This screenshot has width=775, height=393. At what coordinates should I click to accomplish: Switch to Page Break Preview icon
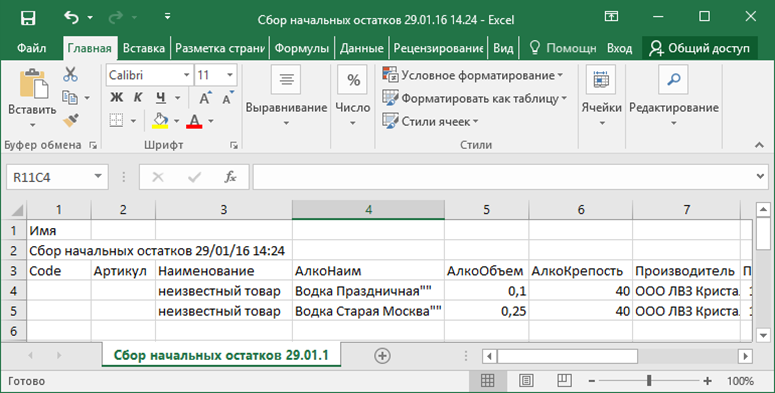564,380
